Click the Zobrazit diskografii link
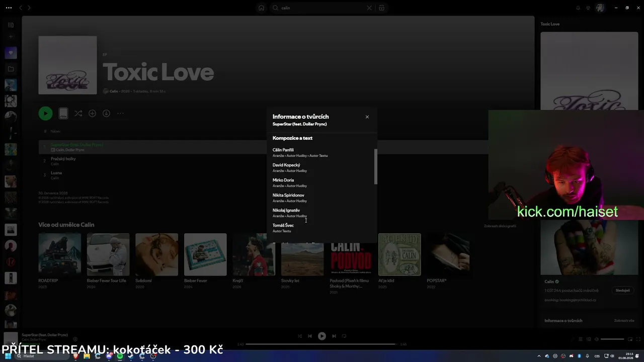Viewport: 644px width, 362px height. coord(500,226)
